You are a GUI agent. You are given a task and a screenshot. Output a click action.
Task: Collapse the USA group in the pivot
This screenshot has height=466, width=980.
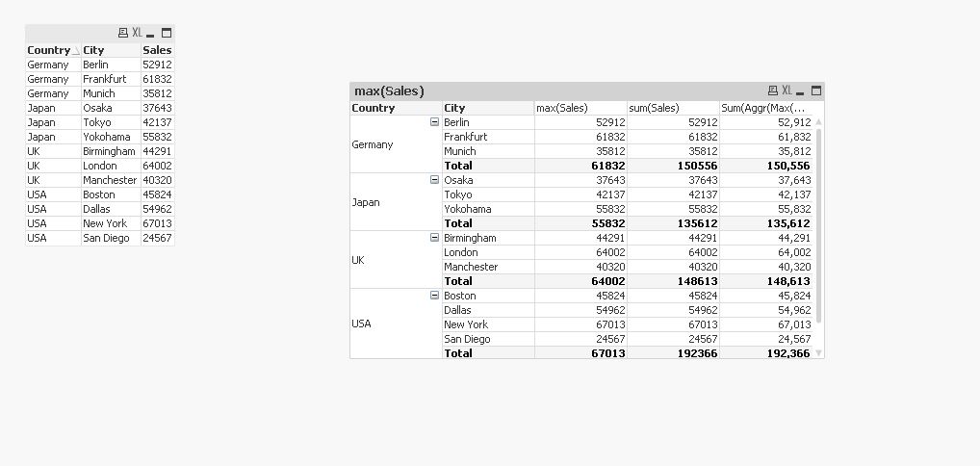coord(434,296)
